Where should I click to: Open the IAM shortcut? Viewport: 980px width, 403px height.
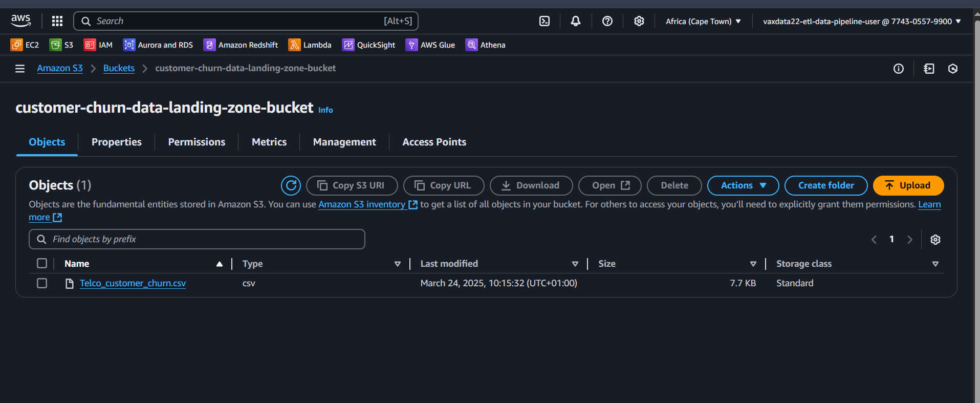(98, 45)
